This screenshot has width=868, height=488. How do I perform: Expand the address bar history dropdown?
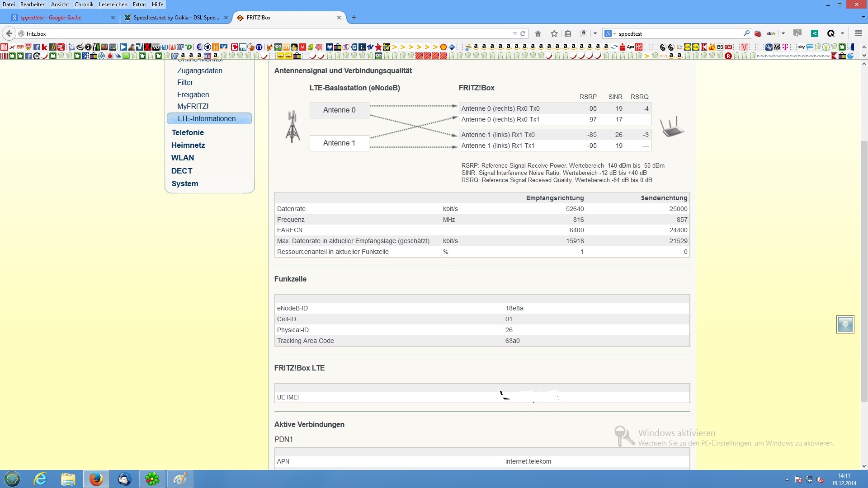(514, 33)
